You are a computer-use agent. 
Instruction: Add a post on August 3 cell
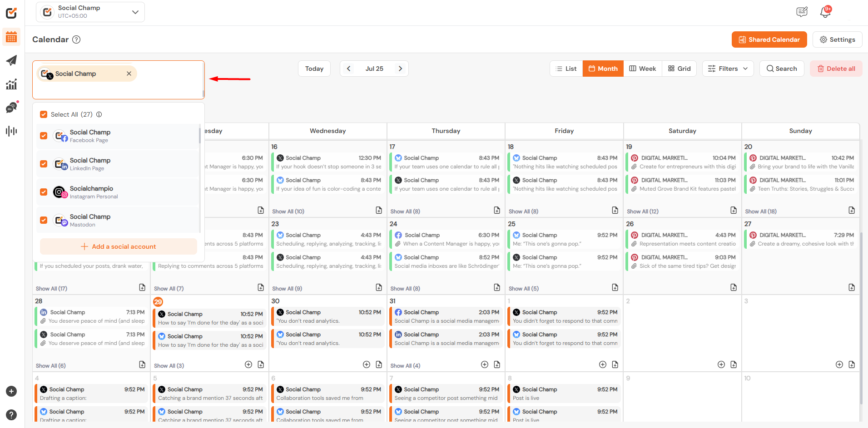(x=839, y=364)
